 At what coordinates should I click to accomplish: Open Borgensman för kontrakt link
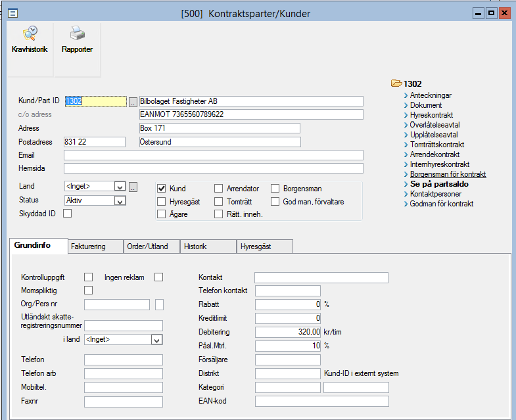coord(448,174)
